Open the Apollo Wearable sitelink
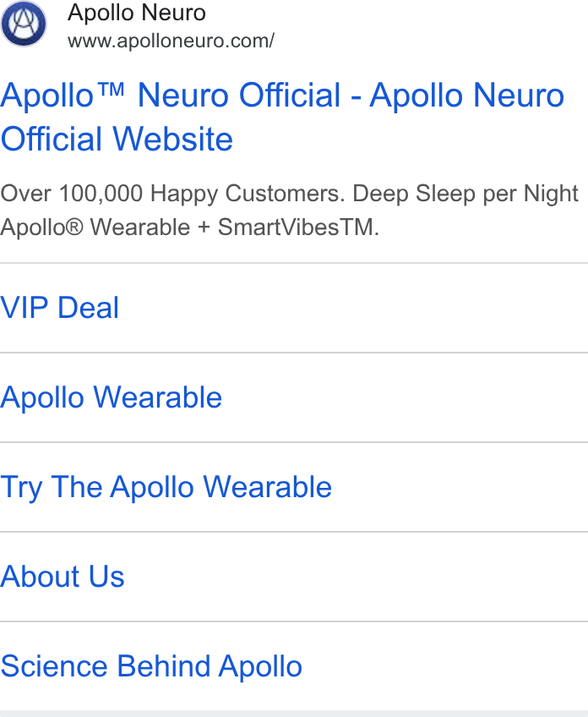Viewport: 588px width, 717px height. (x=111, y=397)
